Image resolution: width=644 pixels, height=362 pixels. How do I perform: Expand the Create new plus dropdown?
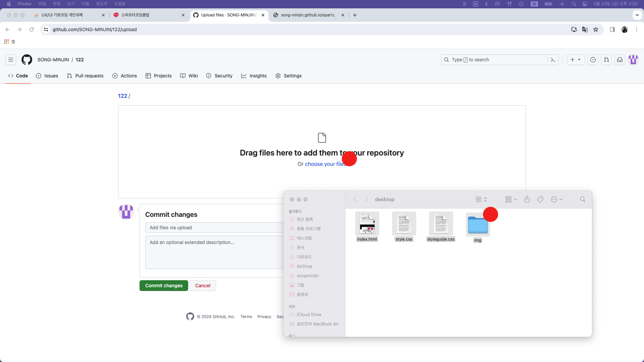point(576,60)
